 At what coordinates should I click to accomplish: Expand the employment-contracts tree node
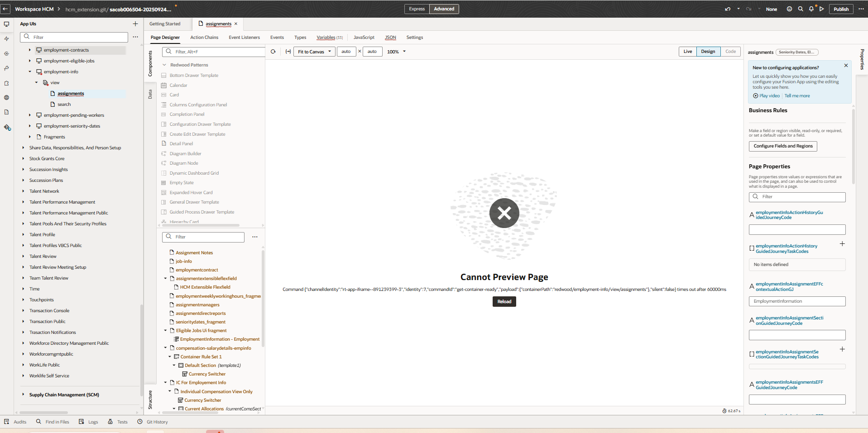[30, 50]
